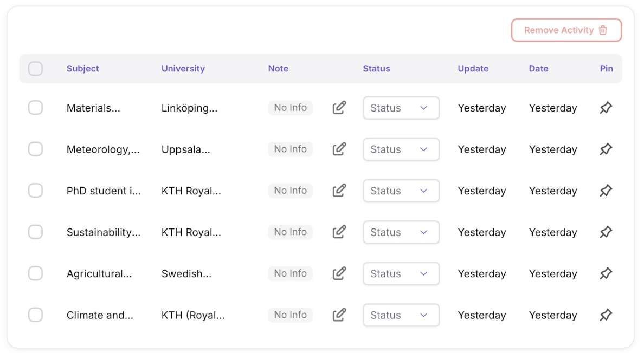Open Status dropdown for Climate and row
644x353 pixels.
(401, 315)
